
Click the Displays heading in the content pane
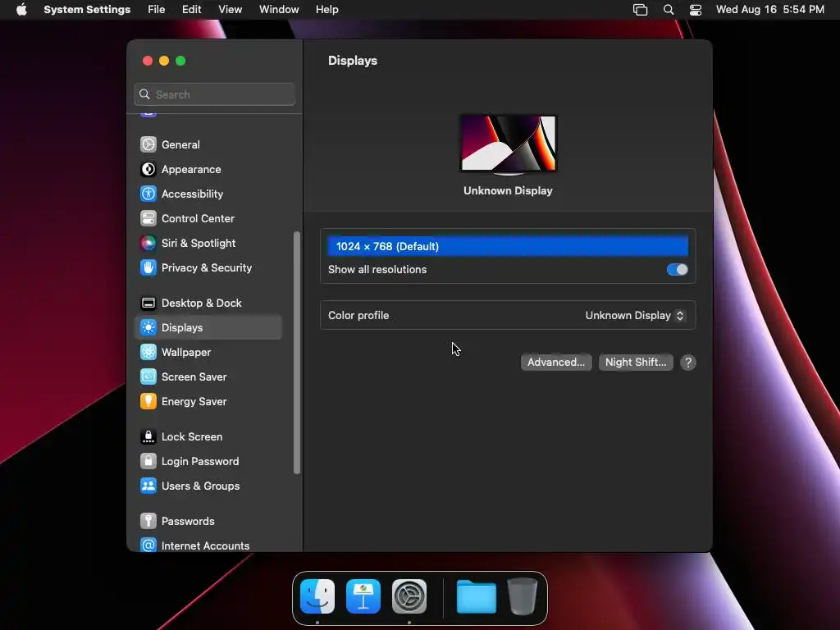click(x=353, y=61)
